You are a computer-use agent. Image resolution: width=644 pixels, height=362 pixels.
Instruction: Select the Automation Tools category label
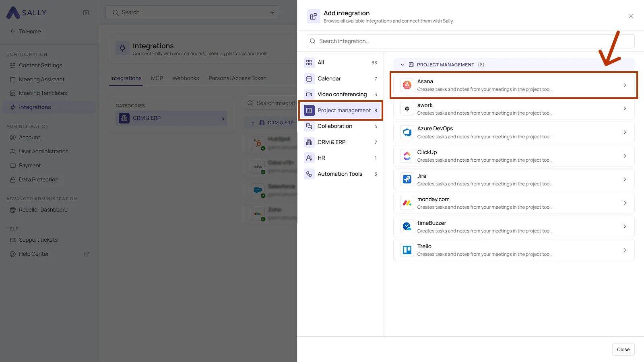click(340, 174)
